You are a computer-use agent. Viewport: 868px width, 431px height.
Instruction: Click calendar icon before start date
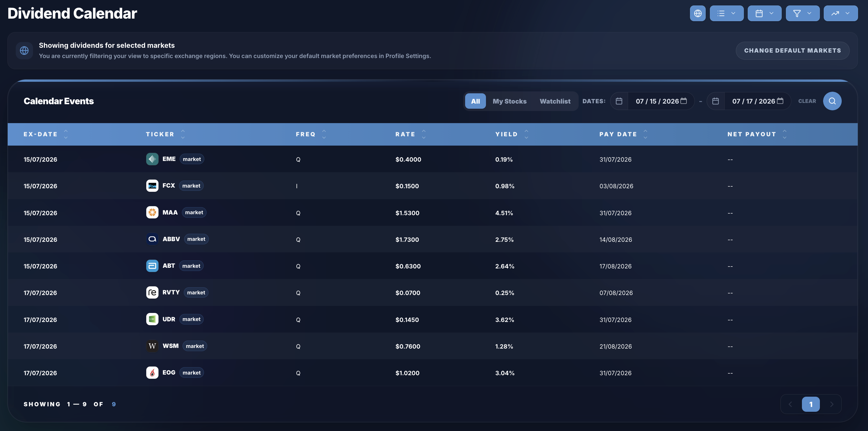coord(619,101)
